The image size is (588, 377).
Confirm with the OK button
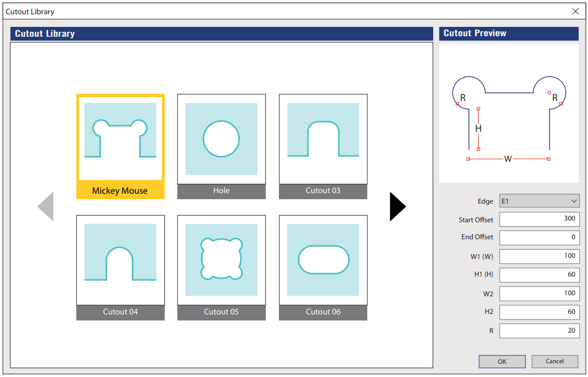[x=502, y=362]
